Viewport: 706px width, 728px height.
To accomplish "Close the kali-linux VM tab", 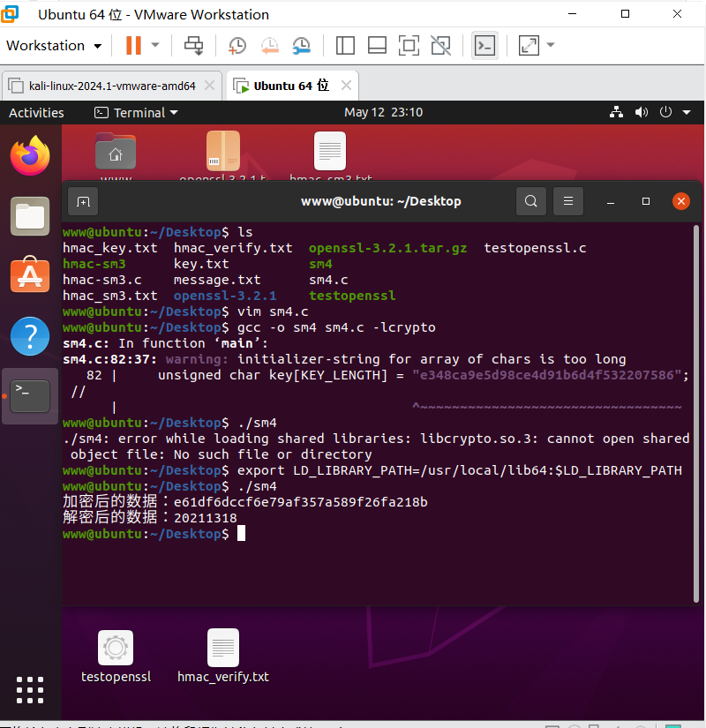I will click(x=209, y=86).
